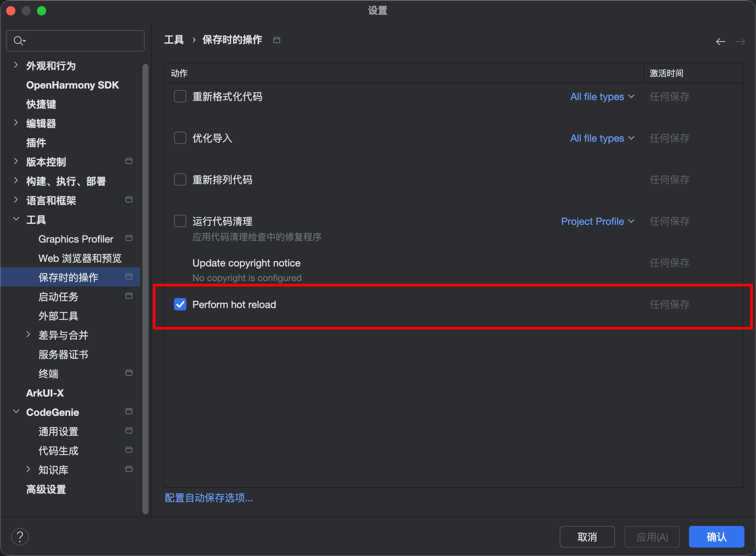Screen dimensions: 756x556
Task: Click project-level icon beside 终端
Action: coord(129,373)
